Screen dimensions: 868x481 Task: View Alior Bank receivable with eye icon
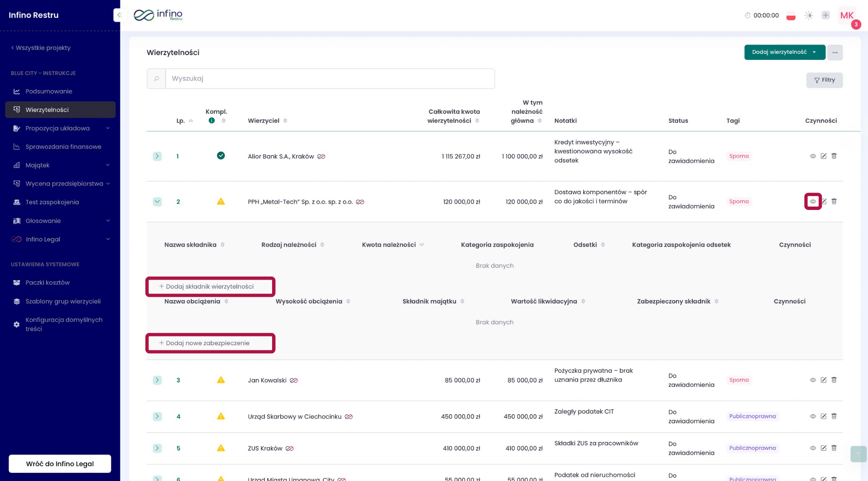coord(812,156)
